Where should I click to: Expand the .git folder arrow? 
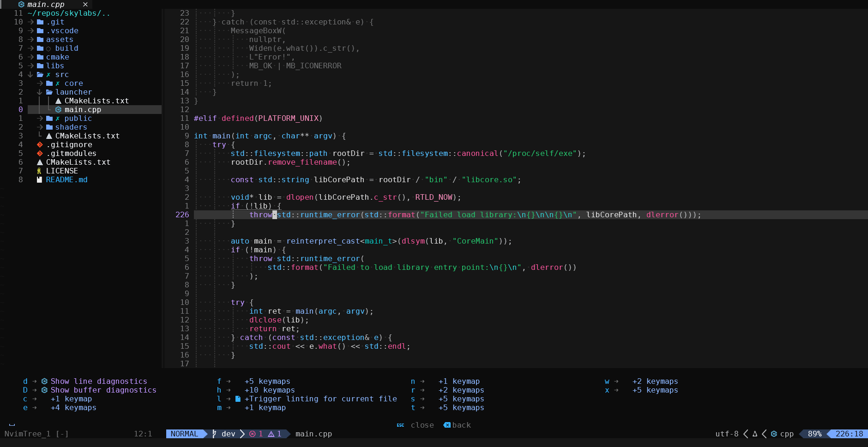[30, 22]
